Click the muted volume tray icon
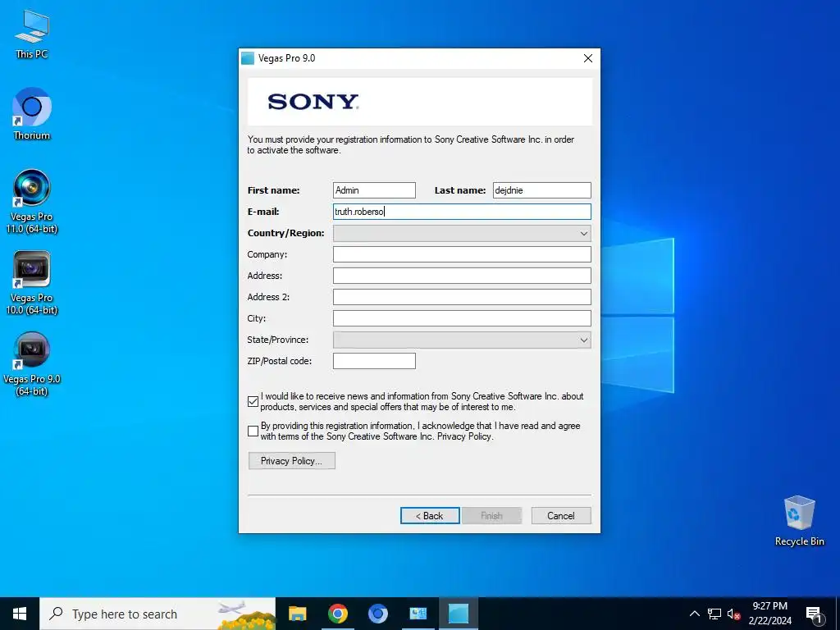This screenshot has width=840, height=630. coord(733,614)
